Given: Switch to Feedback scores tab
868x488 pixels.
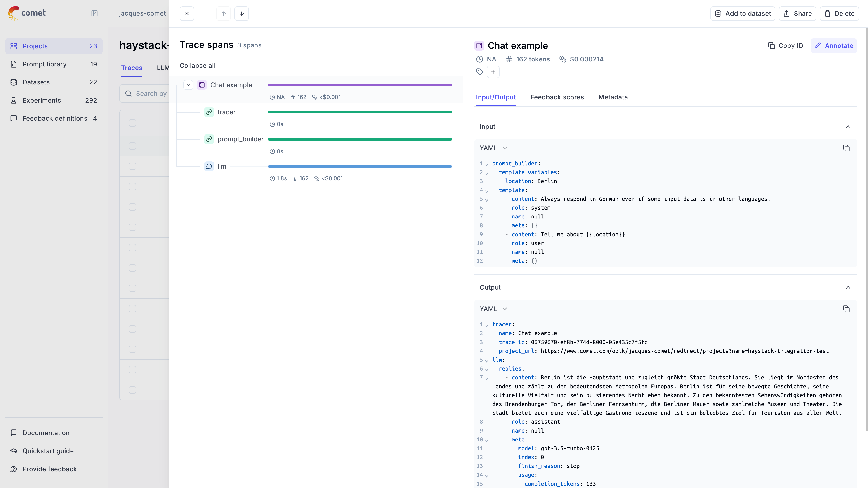Looking at the screenshot, I should pyautogui.click(x=557, y=97).
